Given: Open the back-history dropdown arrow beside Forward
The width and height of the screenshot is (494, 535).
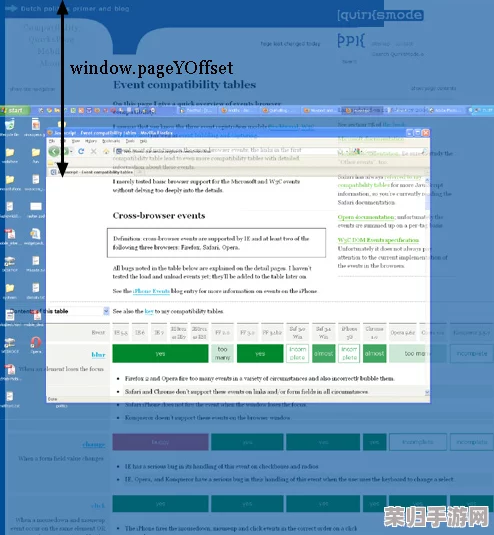Looking at the screenshot, I should 72,151.
